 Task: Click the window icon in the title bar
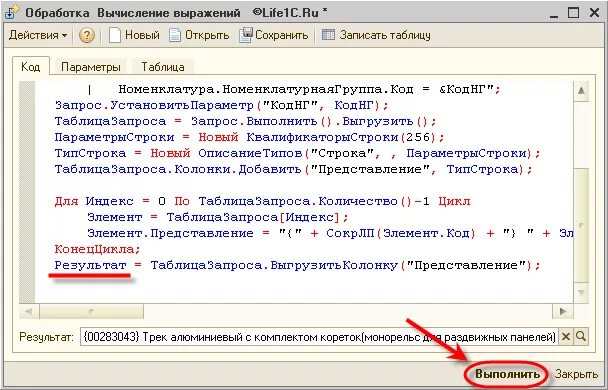[11, 12]
